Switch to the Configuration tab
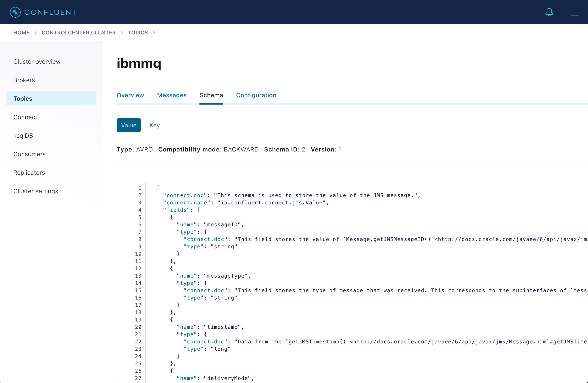The height and width of the screenshot is (383, 588). (256, 96)
